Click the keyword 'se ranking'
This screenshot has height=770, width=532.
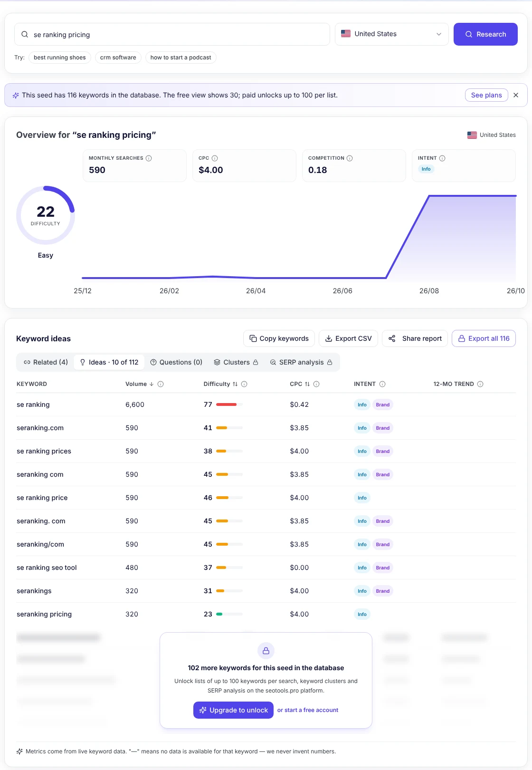(33, 404)
